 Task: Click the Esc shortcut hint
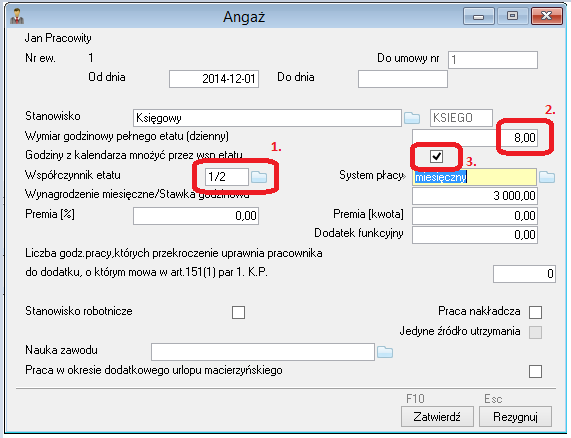tap(493, 399)
